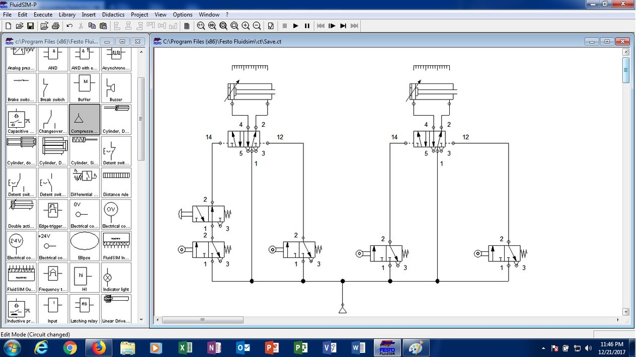Click the Grid settings toolbar icon
The height and width of the screenshot is (357, 644).
186,26
